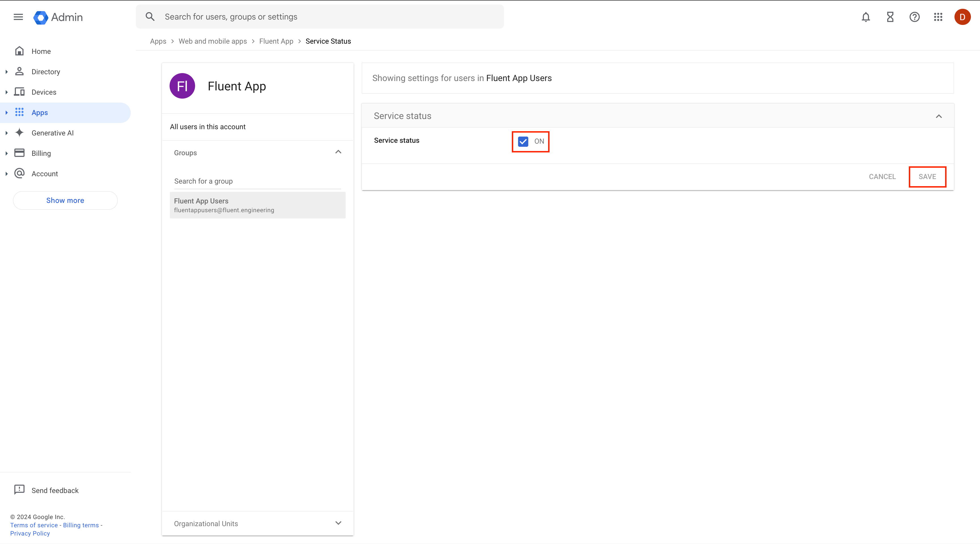980x544 pixels.
Task: Uncheck the Service status ON checkbox
Action: coord(523,141)
